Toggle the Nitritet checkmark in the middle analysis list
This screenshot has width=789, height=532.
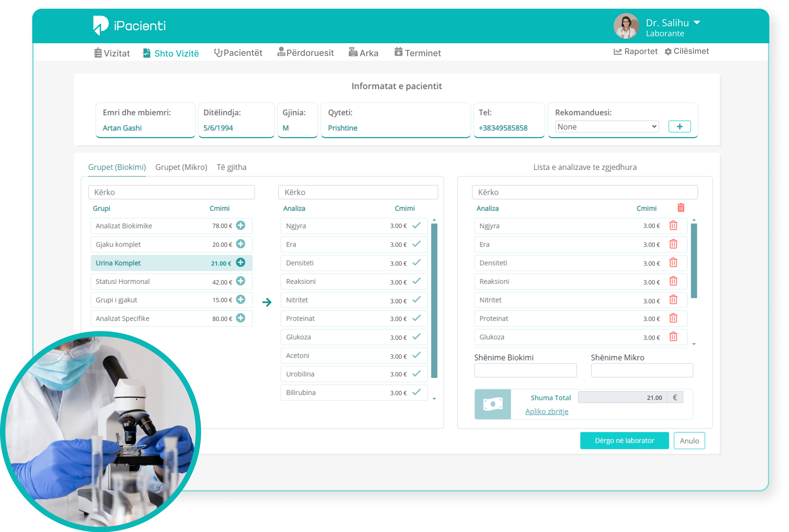coord(416,299)
